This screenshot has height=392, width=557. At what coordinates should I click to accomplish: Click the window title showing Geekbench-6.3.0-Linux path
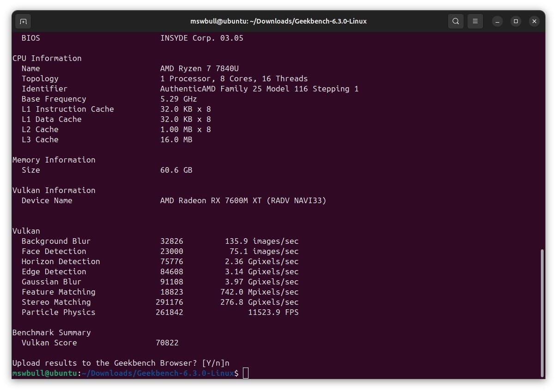[x=278, y=21]
